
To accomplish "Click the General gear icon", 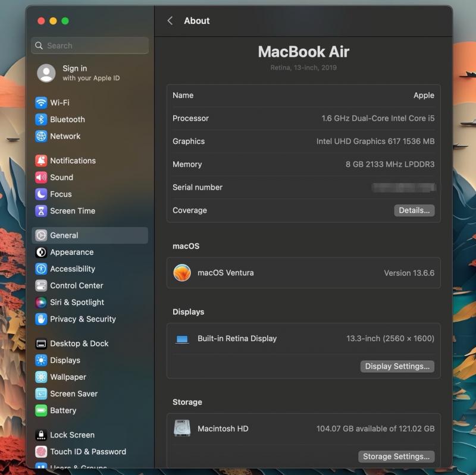I will point(41,235).
